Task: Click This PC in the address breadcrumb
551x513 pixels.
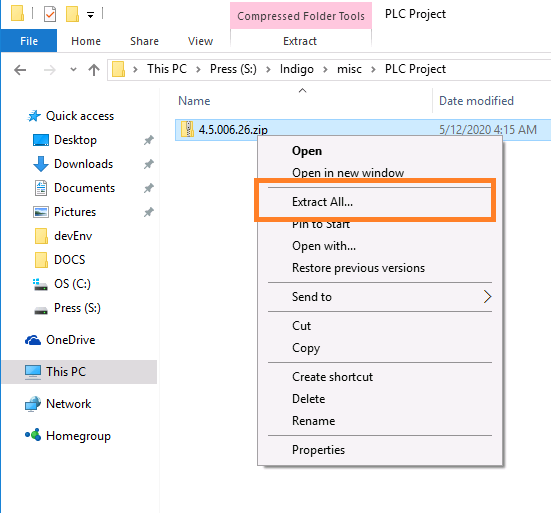Action: click(167, 69)
